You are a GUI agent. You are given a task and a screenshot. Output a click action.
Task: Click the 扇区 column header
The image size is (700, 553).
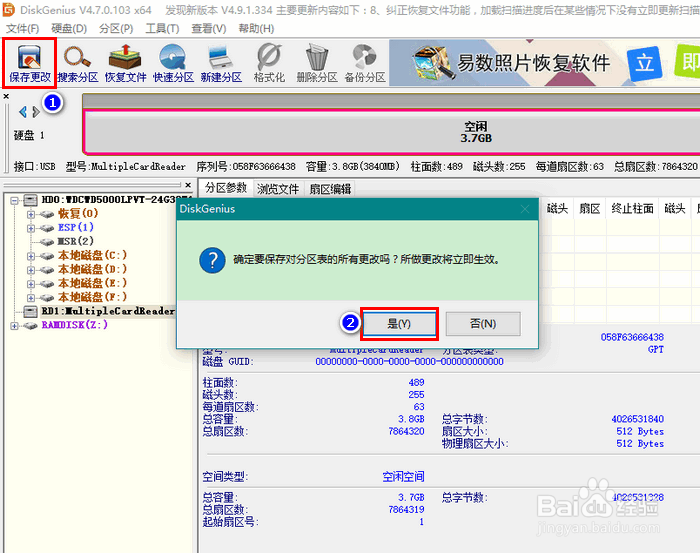589,208
